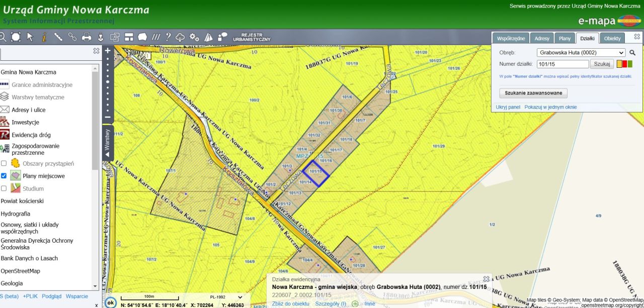Image resolution: width=644 pixels, height=308 pixels.
Task: Expand the Hydrografia layer group
Action: (16, 214)
